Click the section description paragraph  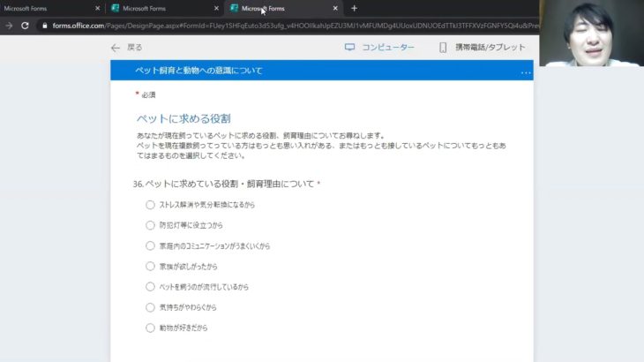(321, 146)
